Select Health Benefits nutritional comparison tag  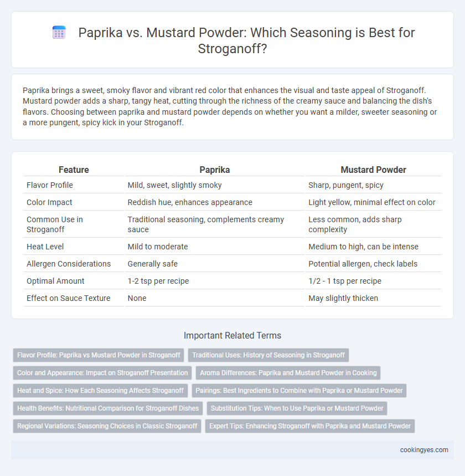tap(108, 408)
